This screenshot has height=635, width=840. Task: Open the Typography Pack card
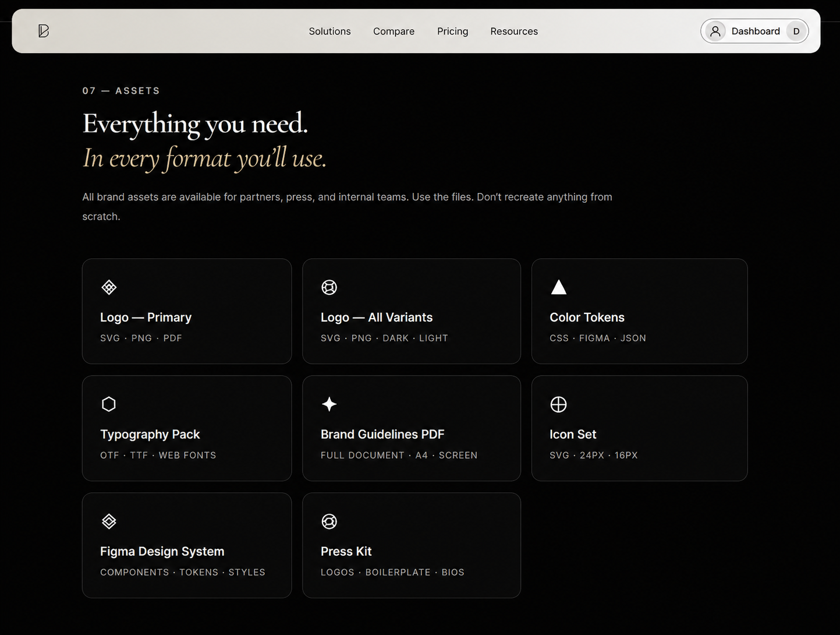point(187,428)
